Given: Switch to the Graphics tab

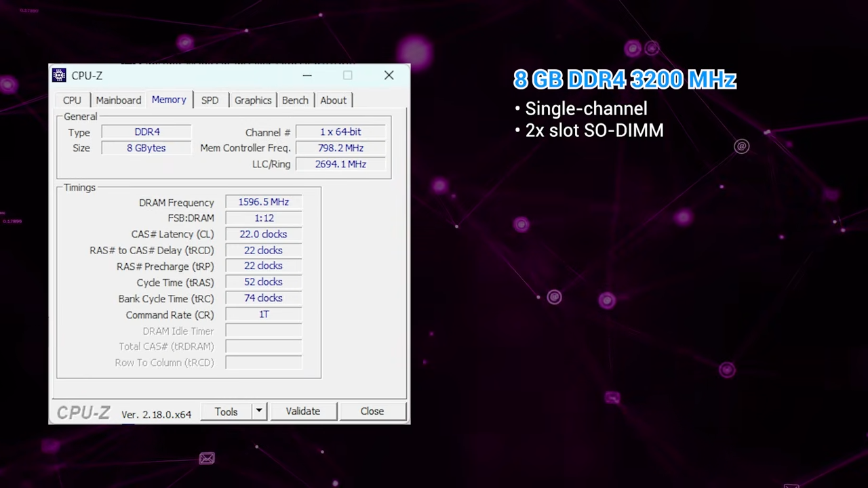Looking at the screenshot, I should tap(252, 100).
